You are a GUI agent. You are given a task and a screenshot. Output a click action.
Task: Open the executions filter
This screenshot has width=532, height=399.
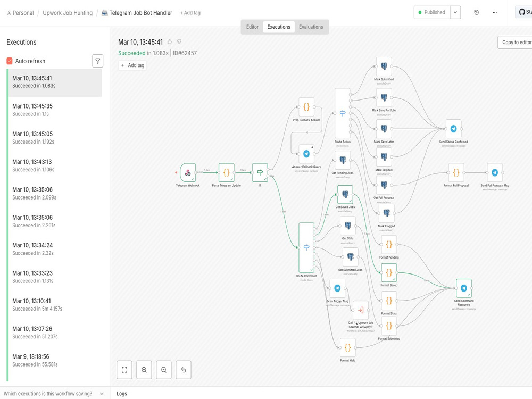click(98, 61)
